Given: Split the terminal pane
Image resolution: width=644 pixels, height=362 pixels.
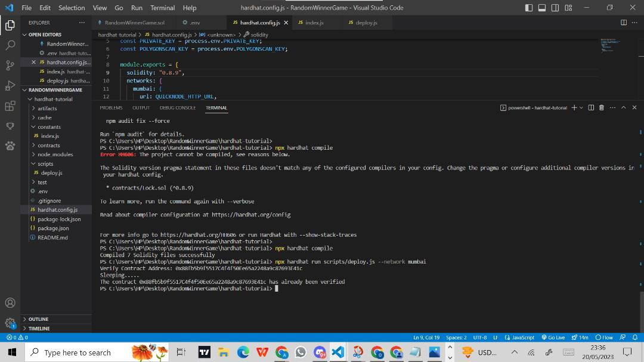Looking at the screenshot, I should 591,107.
